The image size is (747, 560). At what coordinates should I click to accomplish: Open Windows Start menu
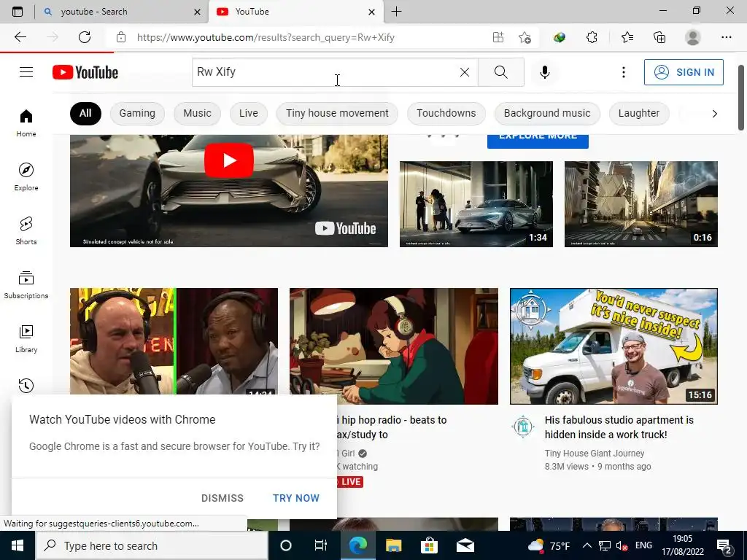pyautogui.click(x=18, y=545)
